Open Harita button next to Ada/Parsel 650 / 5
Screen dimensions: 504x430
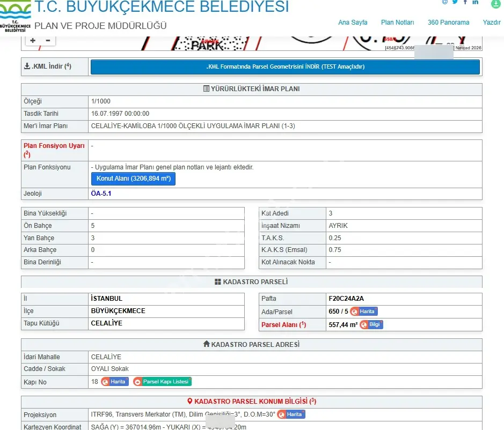click(364, 311)
